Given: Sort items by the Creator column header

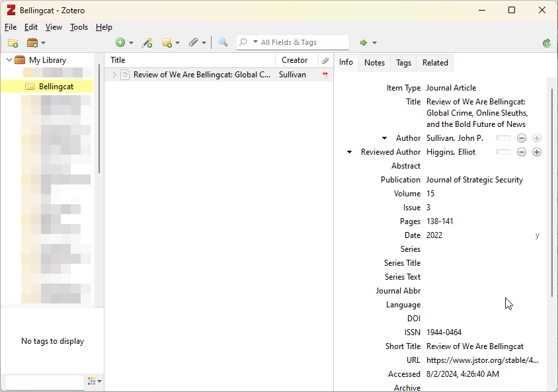Looking at the screenshot, I should (297, 60).
